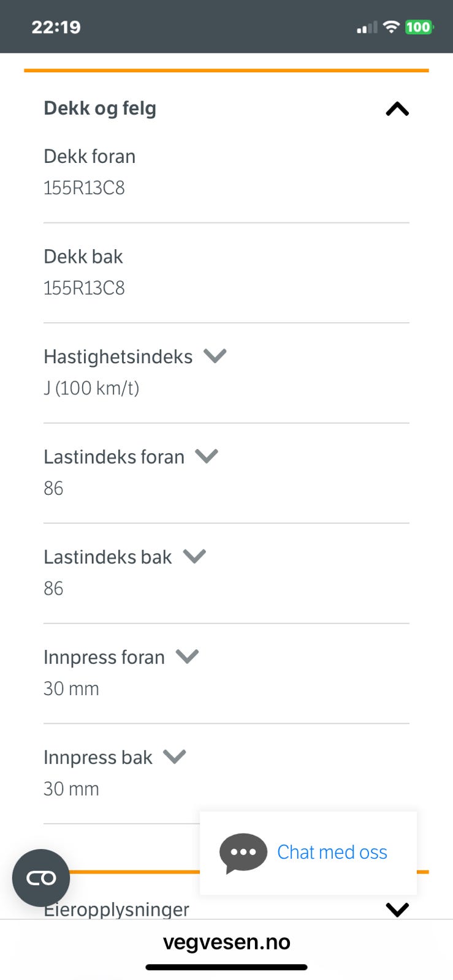Image resolution: width=453 pixels, height=980 pixels.
Task: Tap the Dekk og felg heading
Action: click(x=100, y=108)
